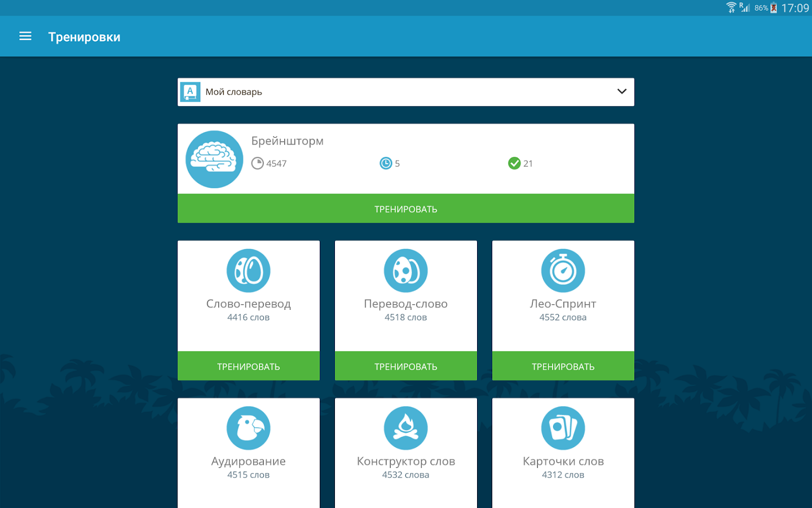Screen dimensions: 812x508
Task: Tap the Аудирование parrot icon
Action: tap(249, 428)
